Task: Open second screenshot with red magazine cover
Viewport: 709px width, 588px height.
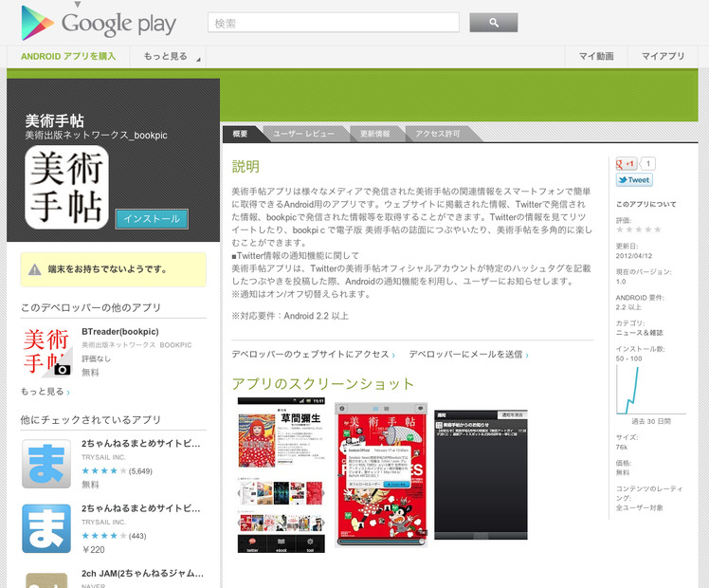Action: pyautogui.click(x=381, y=475)
